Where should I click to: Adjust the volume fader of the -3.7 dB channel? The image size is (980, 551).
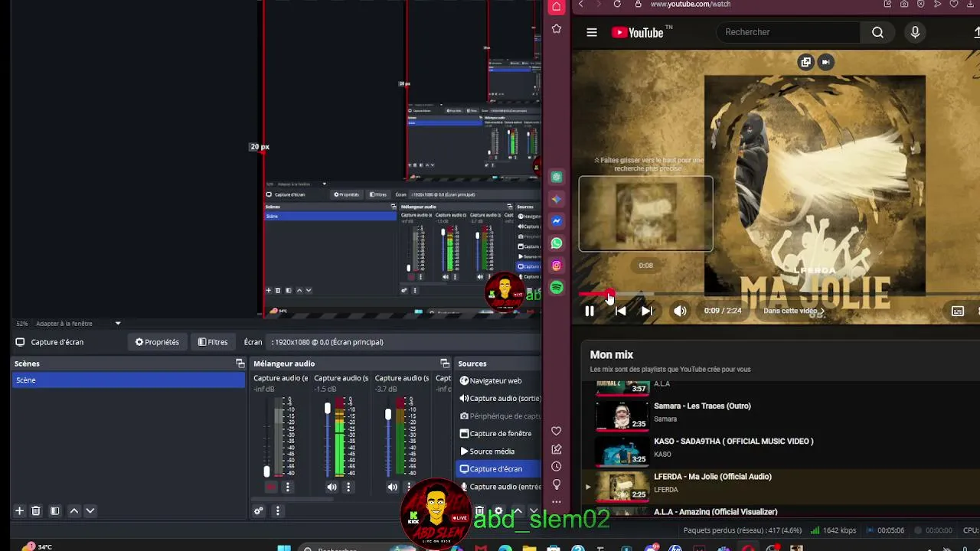388,414
